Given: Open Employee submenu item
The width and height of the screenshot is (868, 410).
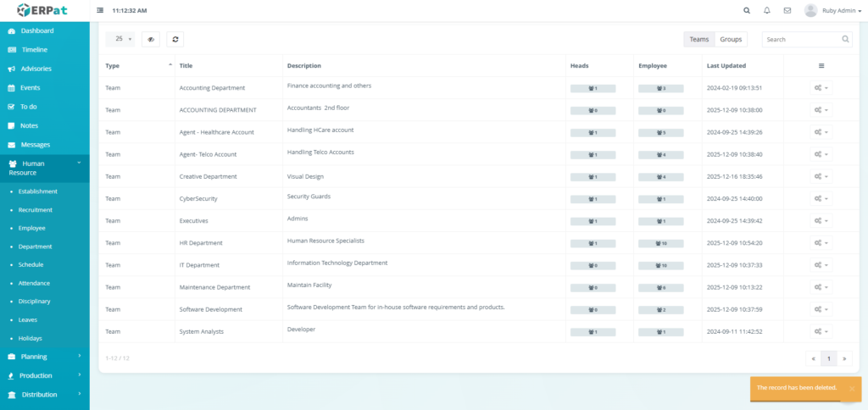Looking at the screenshot, I should (31, 228).
